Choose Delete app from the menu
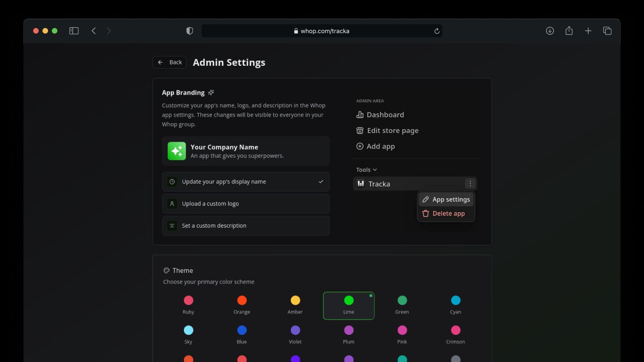 point(446,214)
